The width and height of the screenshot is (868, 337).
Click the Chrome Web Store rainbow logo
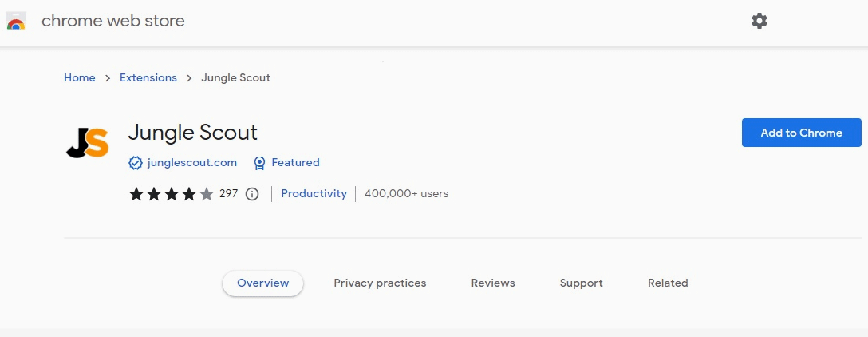click(x=16, y=22)
